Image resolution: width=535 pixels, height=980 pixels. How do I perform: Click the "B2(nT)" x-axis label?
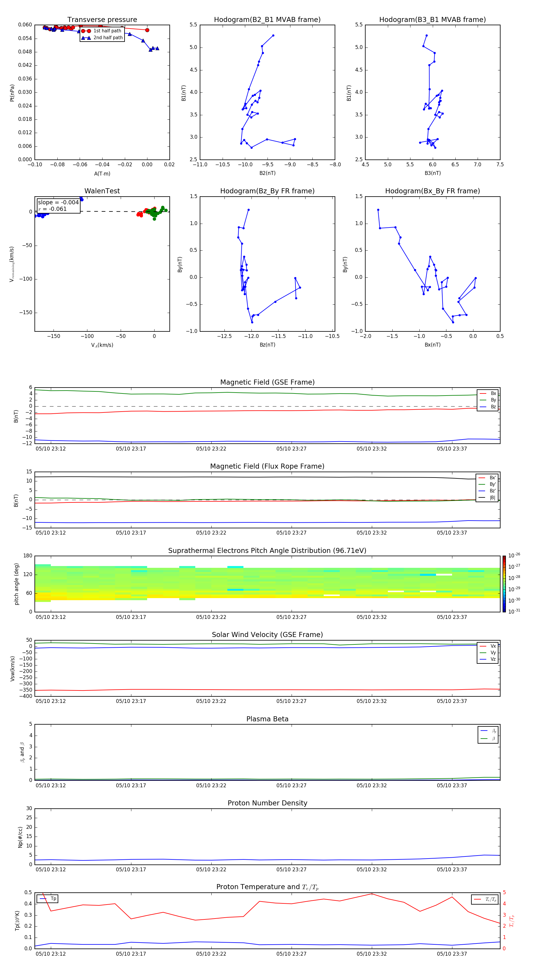[x=267, y=173]
